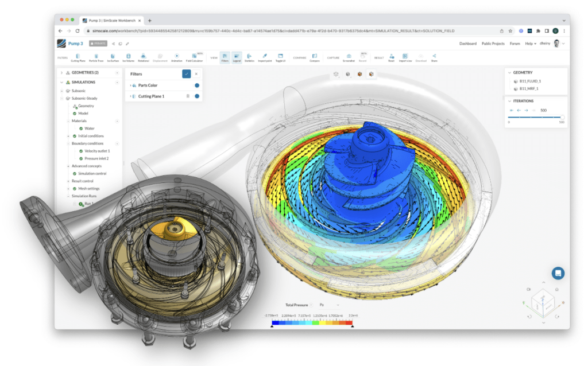Open the Field Calculator
Viewport: 588px width, 366px height.
click(x=196, y=57)
